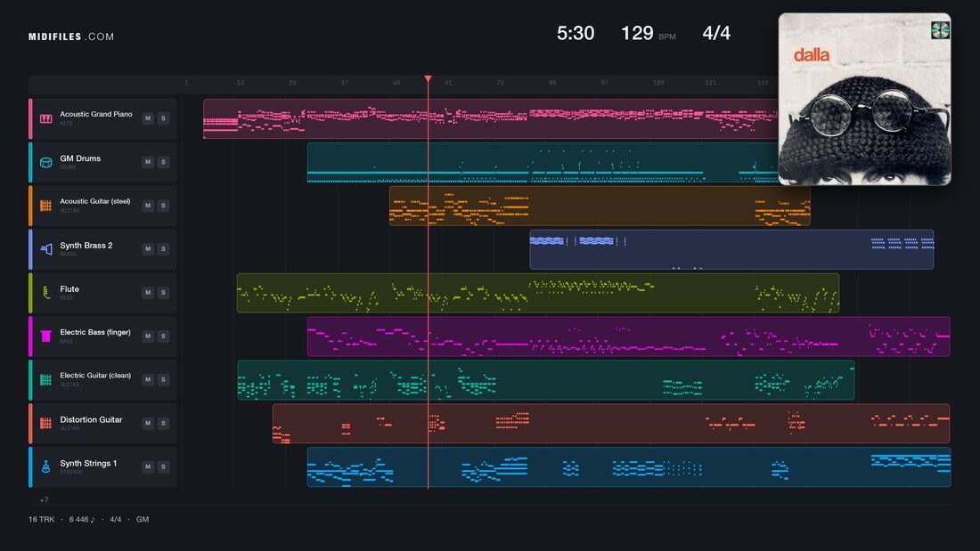Solo the GM Drums track

[163, 162]
